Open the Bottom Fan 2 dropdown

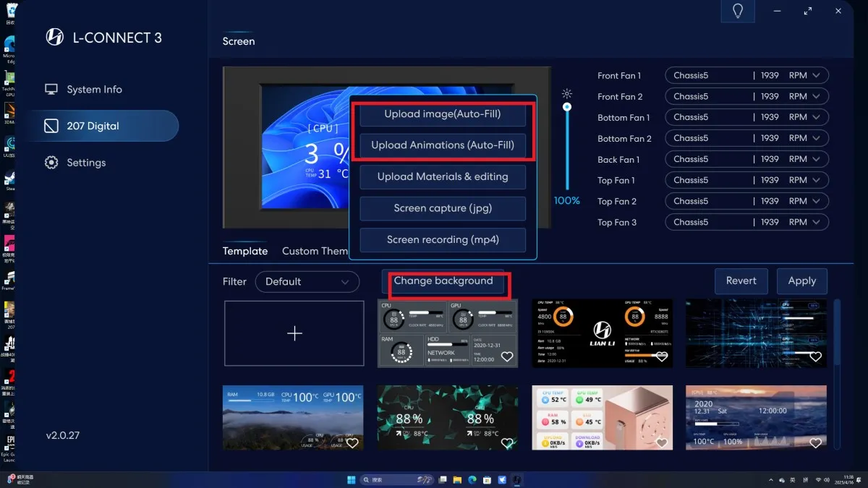(x=746, y=138)
